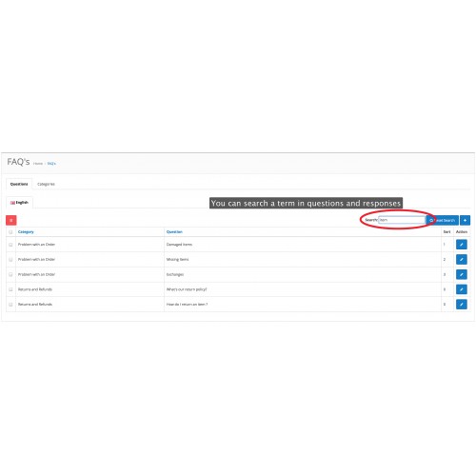Edit the Missing Items question
The height and width of the screenshot is (476, 476).
click(462, 259)
